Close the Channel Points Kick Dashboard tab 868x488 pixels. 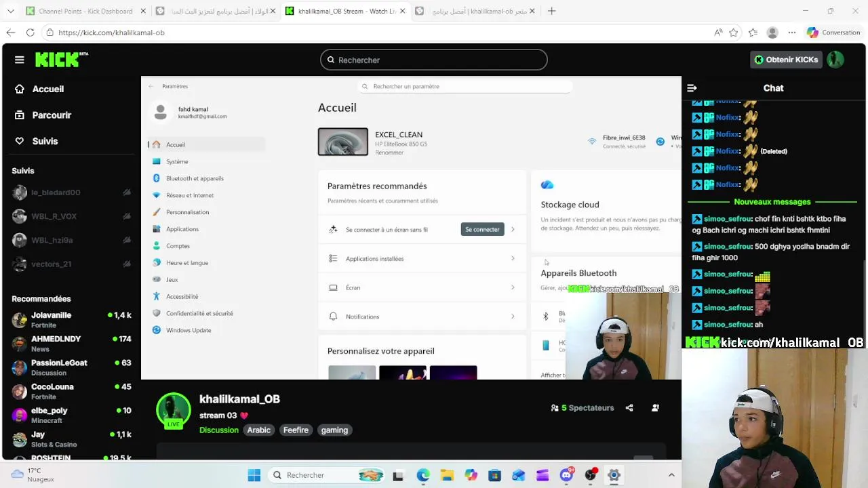[x=142, y=11]
